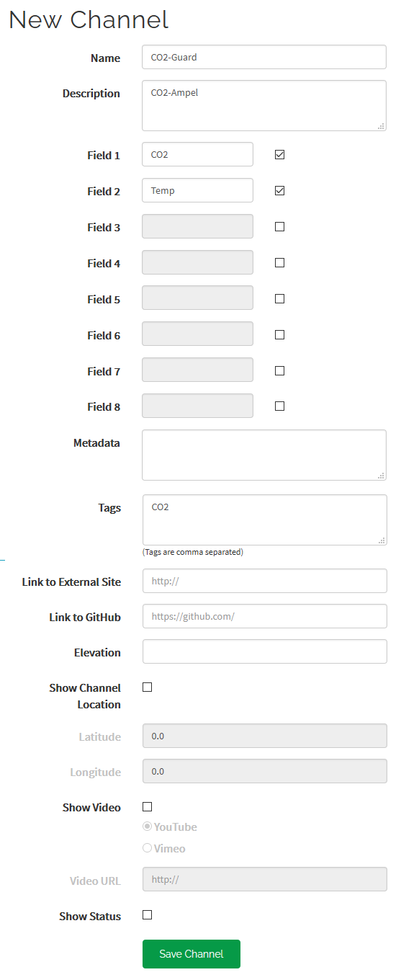Click the Elevation input field
The width and height of the screenshot is (401, 980).
pyautogui.click(x=265, y=651)
